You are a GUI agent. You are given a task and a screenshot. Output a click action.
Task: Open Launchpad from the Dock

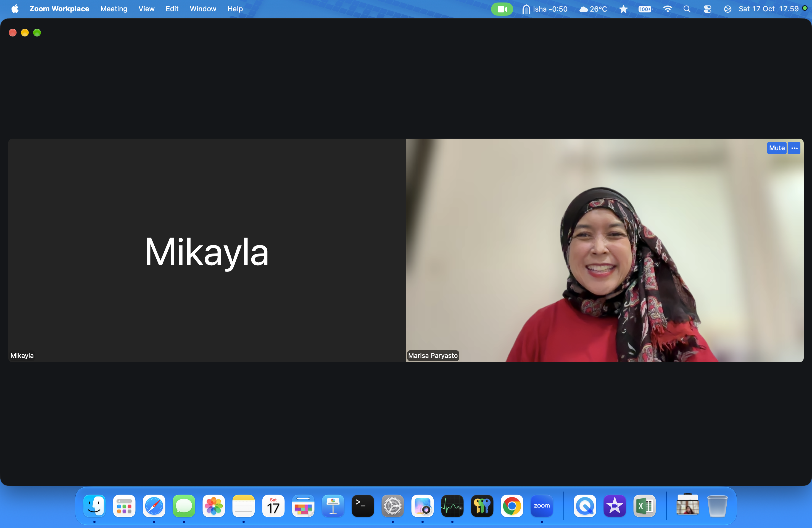124,506
